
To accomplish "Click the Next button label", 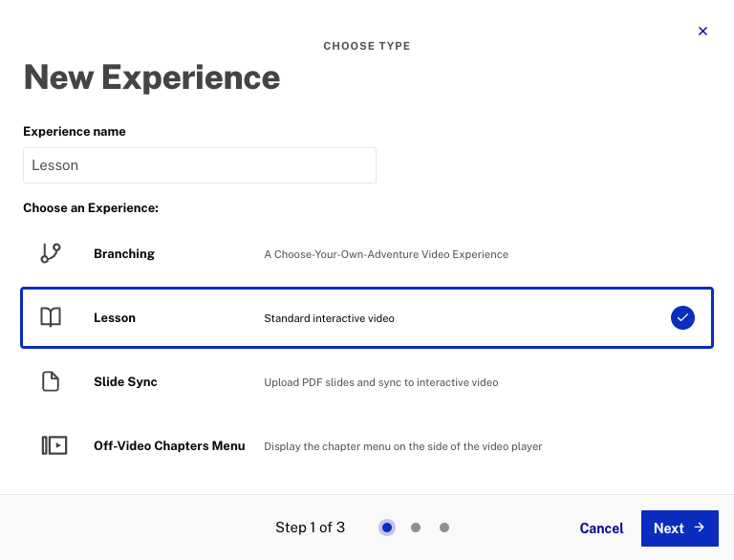I will 668,528.
